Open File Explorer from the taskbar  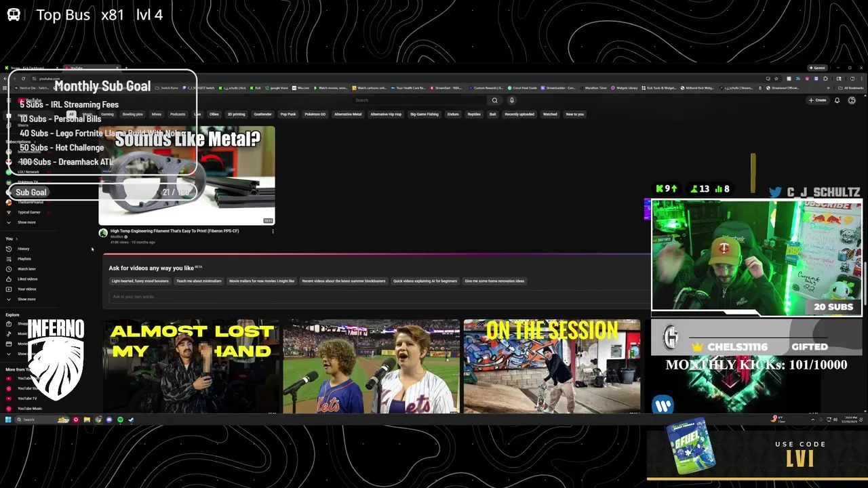[87, 420]
